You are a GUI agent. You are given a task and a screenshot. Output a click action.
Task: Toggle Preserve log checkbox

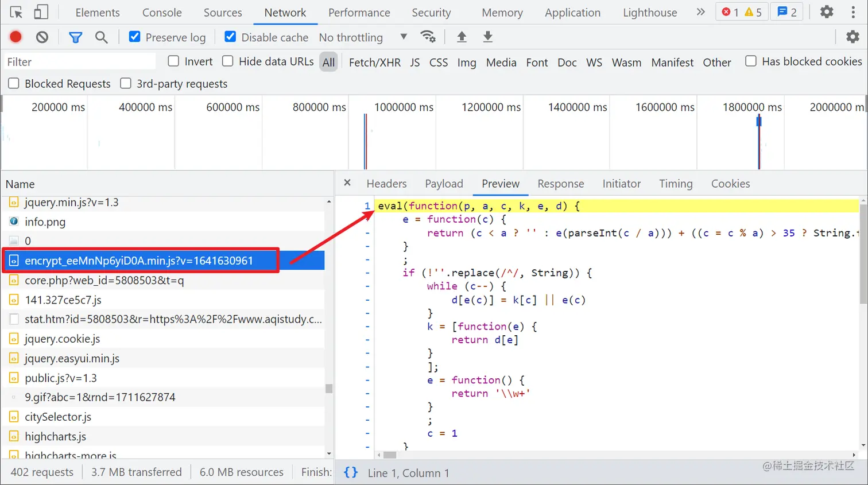coord(134,37)
